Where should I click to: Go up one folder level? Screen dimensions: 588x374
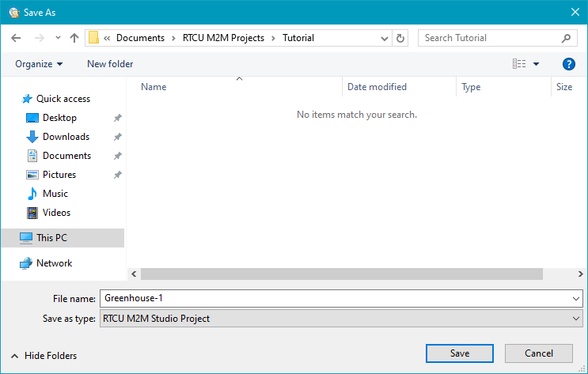point(74,38)
